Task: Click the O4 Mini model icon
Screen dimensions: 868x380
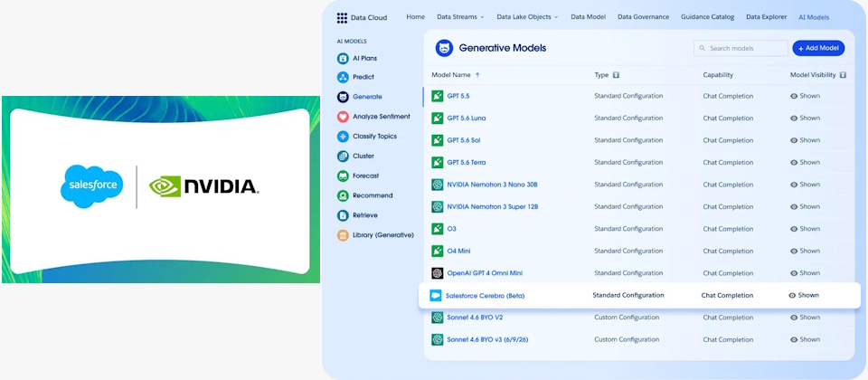Action: click(438, 251)
